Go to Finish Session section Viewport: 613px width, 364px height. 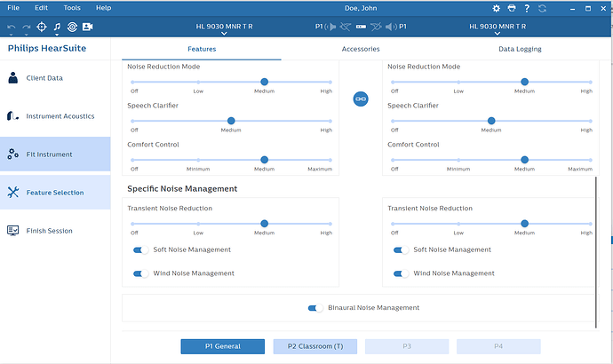click(x=55, y=231)
